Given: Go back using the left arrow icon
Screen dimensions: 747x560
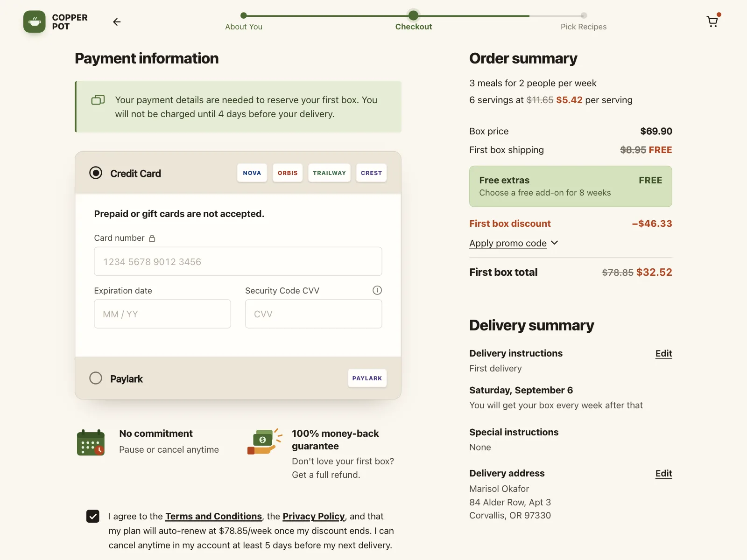Looking at the screenshot, I should (117, 21).
